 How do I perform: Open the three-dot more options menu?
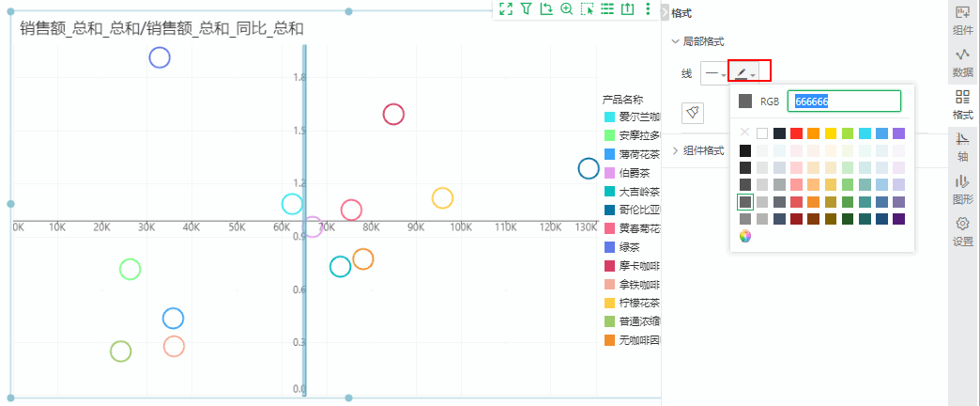(x=648, y=8)
